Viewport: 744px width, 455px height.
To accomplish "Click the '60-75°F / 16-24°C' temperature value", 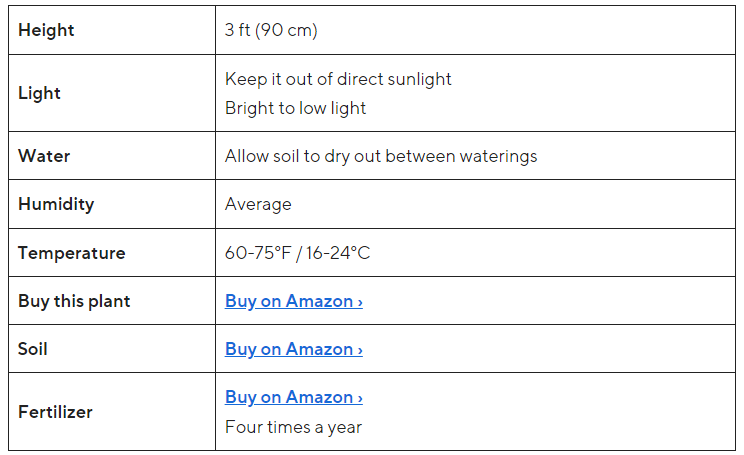I will click(x=297, y=253).
